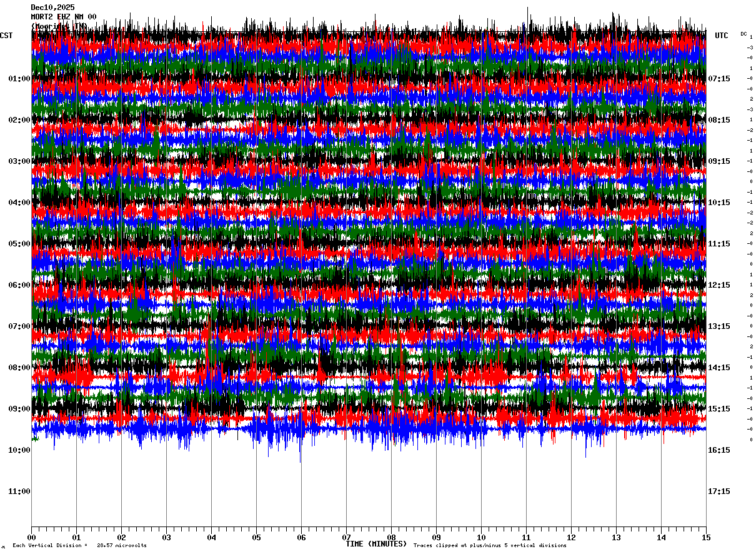
Task: Click the TIME (MINUTES) axis title
Action: click(376, 544)
